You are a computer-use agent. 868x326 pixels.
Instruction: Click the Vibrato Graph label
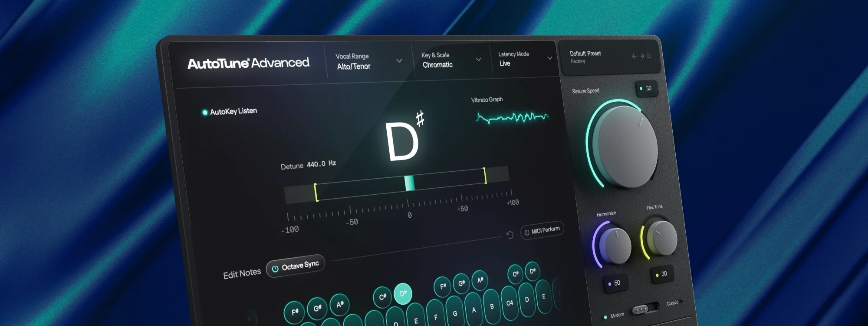[487, 100]
